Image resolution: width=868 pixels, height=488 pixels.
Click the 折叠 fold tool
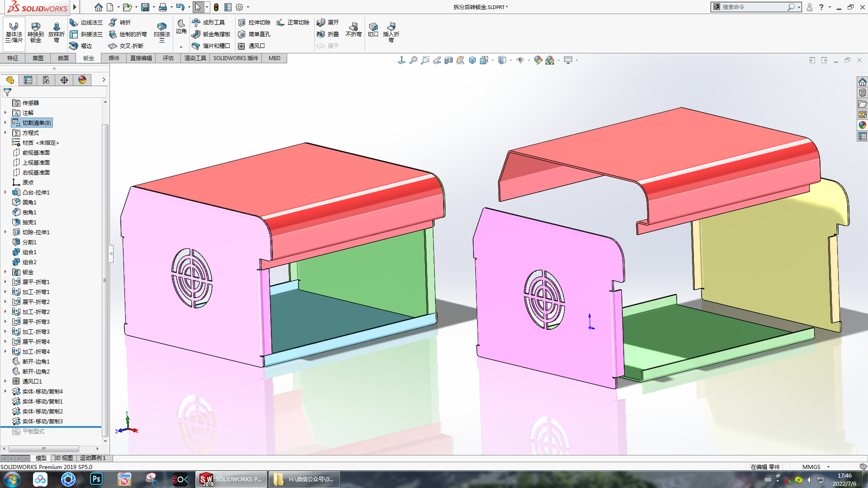[328, 34]
